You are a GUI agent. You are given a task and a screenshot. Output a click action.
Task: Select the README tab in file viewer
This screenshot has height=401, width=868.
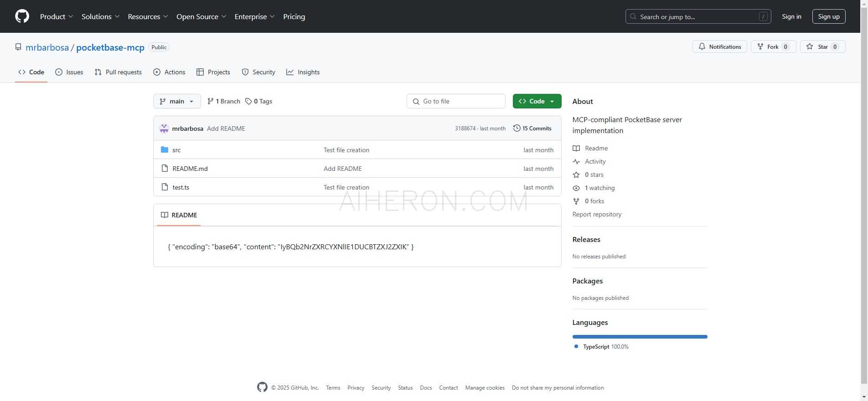pyautogui.click(x=179, y=215)
